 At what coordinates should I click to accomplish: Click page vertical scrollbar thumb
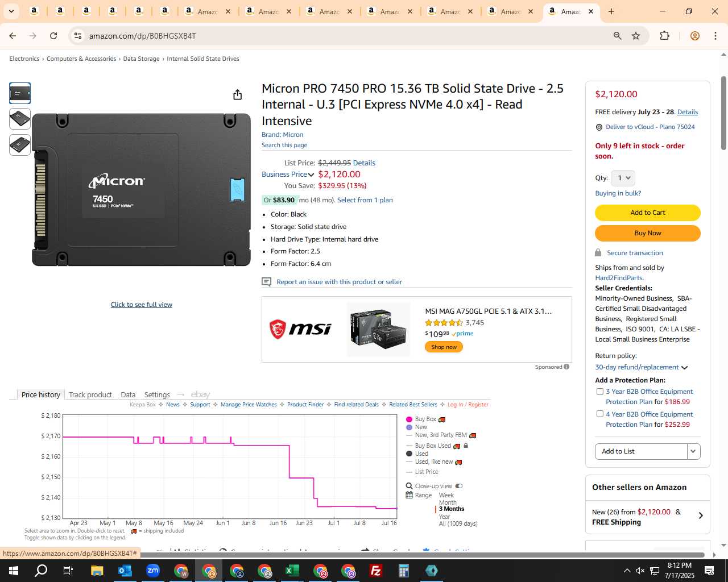pyautogui.click(x=723, y=112)
